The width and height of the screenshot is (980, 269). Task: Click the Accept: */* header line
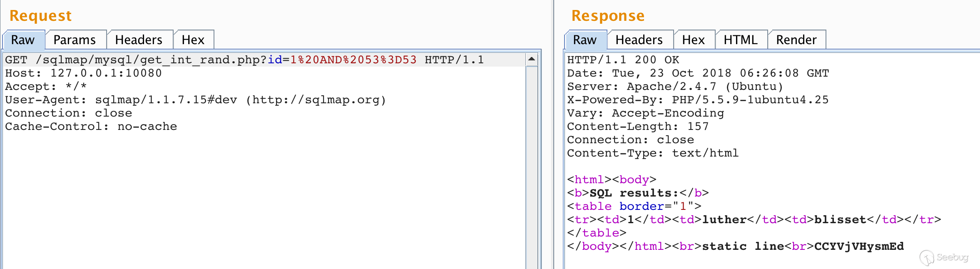point(46,87)
